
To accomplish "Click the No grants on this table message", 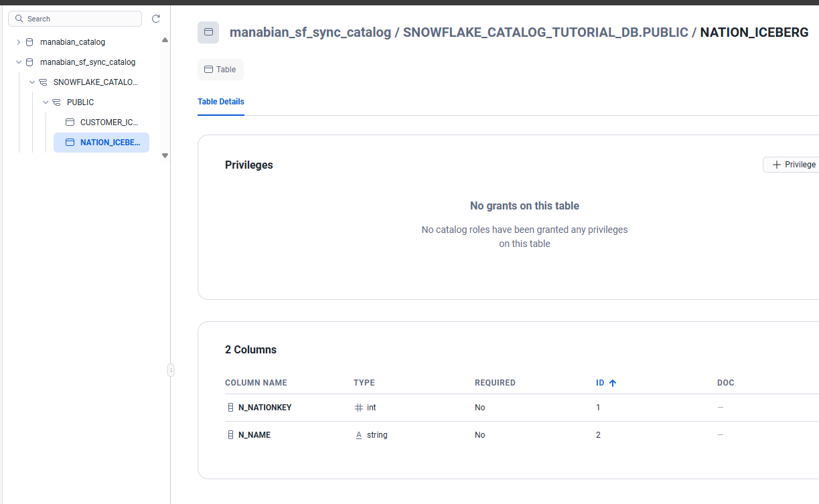I will [x=525, y=206].
